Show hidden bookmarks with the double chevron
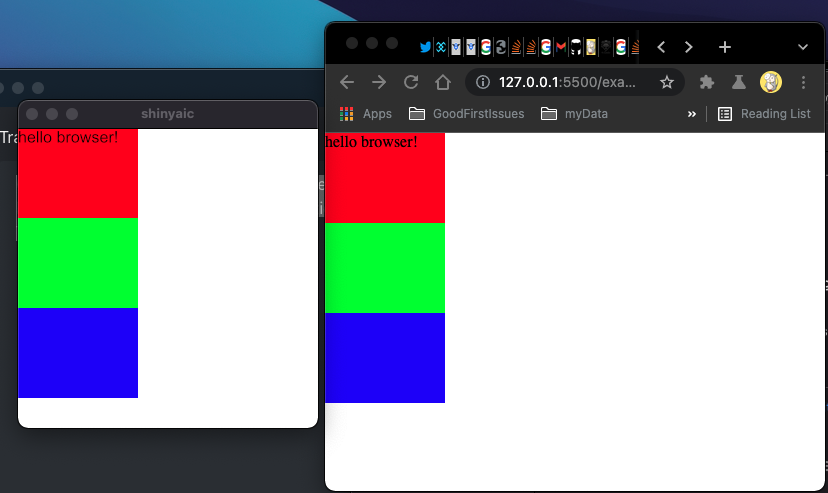This screenshot has width=828, height=493. click(x=691, y=114)
